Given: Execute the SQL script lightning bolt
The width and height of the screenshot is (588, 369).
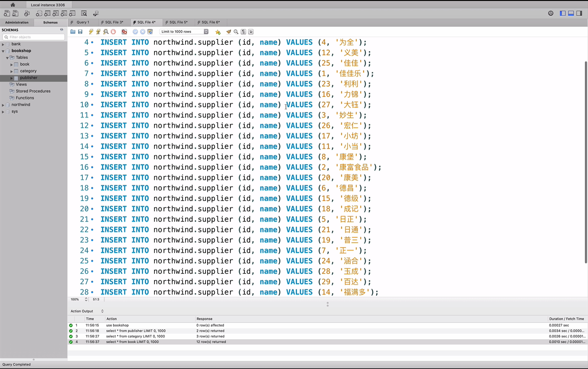Looking at the screenshot, I should [91, 32].
